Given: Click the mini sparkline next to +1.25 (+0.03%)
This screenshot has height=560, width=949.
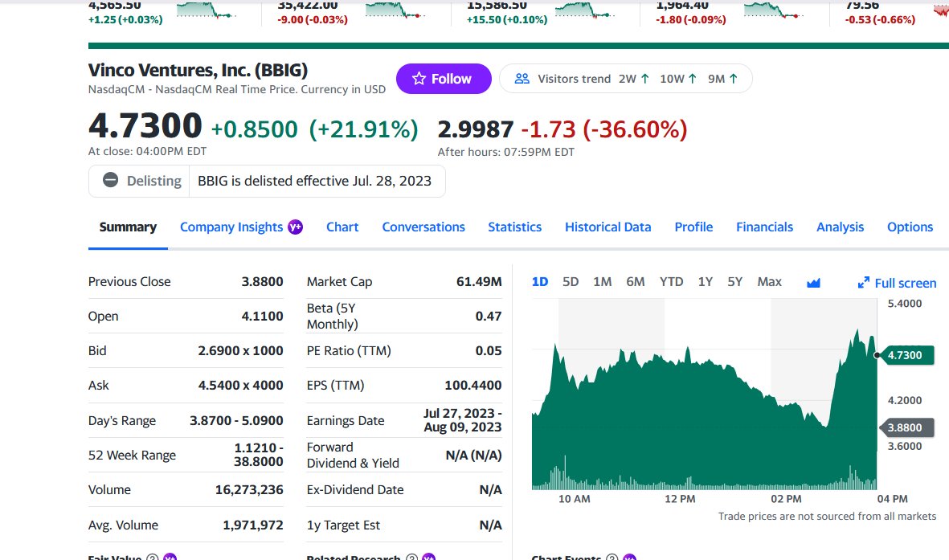Looking at the screenshot, I should click(x=207, y=10).
